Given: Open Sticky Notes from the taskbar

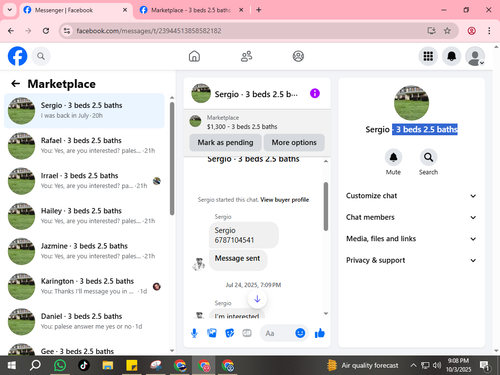Looking at the screenshot, I should pyautogui.click(x=132, y=365).
